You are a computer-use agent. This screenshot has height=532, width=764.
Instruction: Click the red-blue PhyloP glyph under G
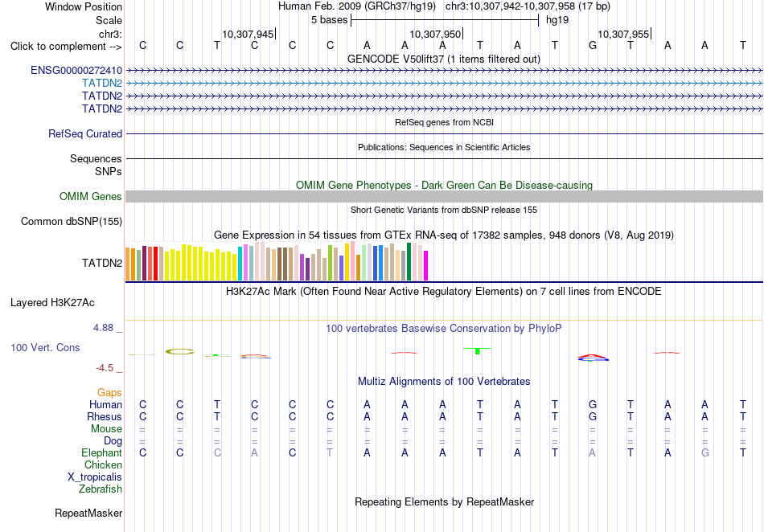click(593, 358)
